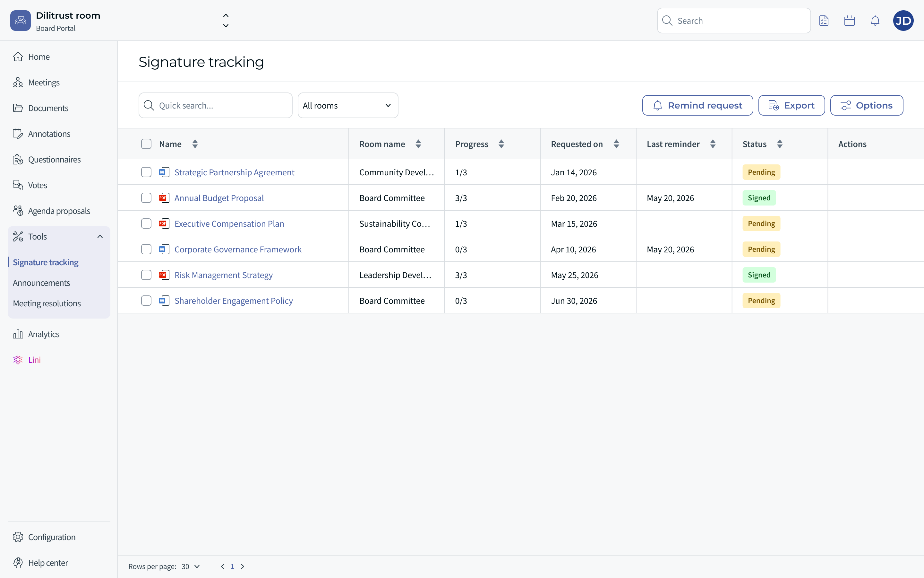Click the Word icon for Shareholder Engagement Policy
924x578 pixels.
tap(164, 301)
